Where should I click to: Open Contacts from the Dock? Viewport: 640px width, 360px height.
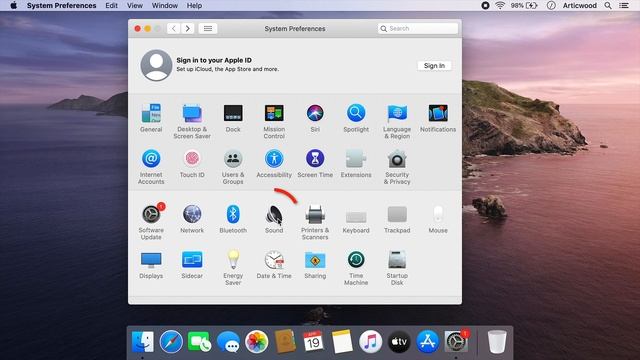pyautogui.click(x=285, y=342)
